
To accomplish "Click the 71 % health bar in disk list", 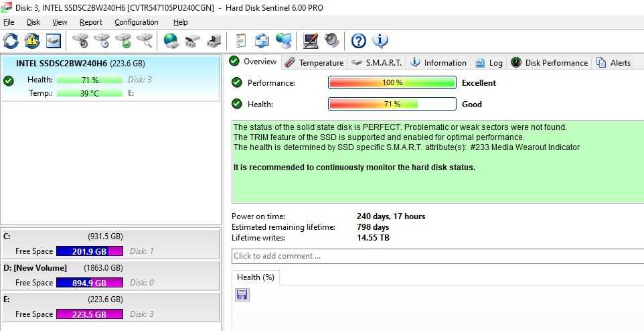I will pyautogui.click(x=90, y=80).
